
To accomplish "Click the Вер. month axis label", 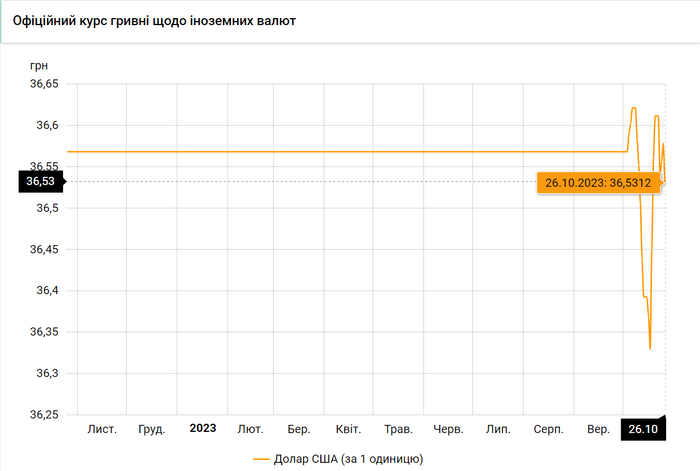I will click(598, 429).
